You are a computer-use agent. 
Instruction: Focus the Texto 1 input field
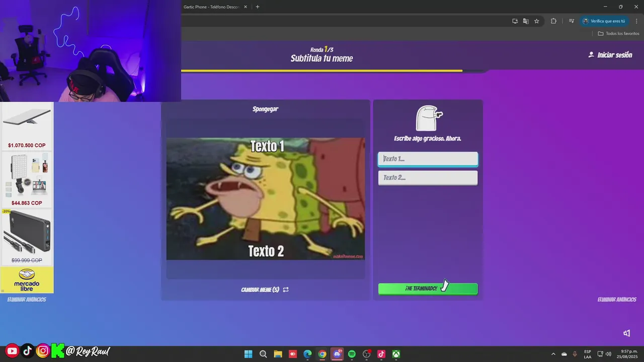[x=428, y=159]
